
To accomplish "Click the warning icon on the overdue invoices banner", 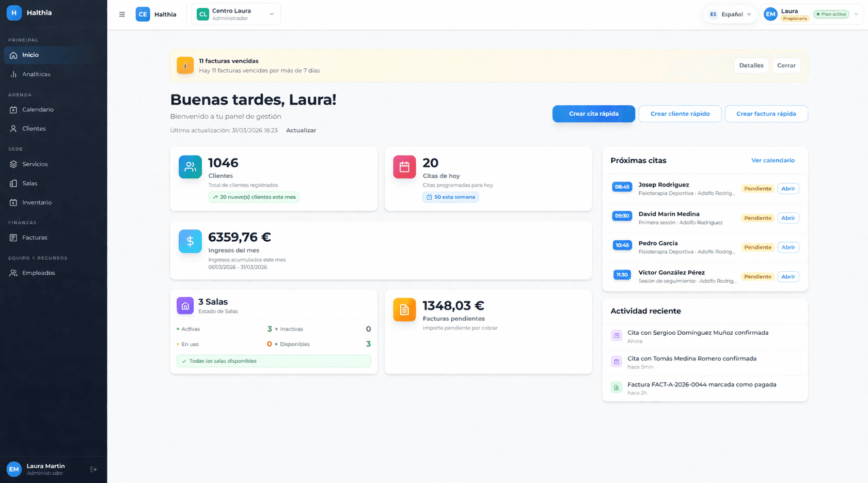I will [185, 65].
